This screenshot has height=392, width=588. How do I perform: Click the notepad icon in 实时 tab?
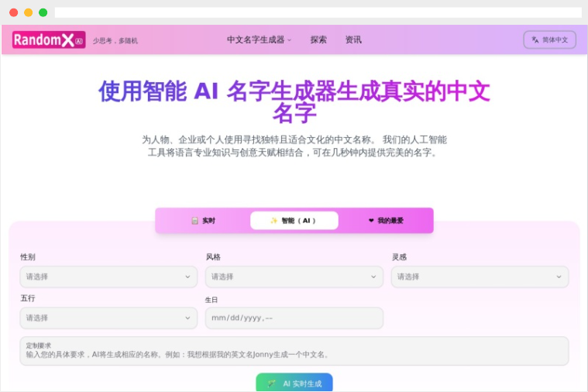point(194,221)
